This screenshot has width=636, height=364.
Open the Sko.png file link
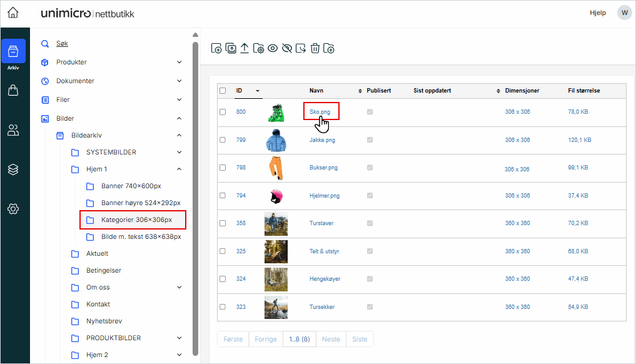coord(320,112)
